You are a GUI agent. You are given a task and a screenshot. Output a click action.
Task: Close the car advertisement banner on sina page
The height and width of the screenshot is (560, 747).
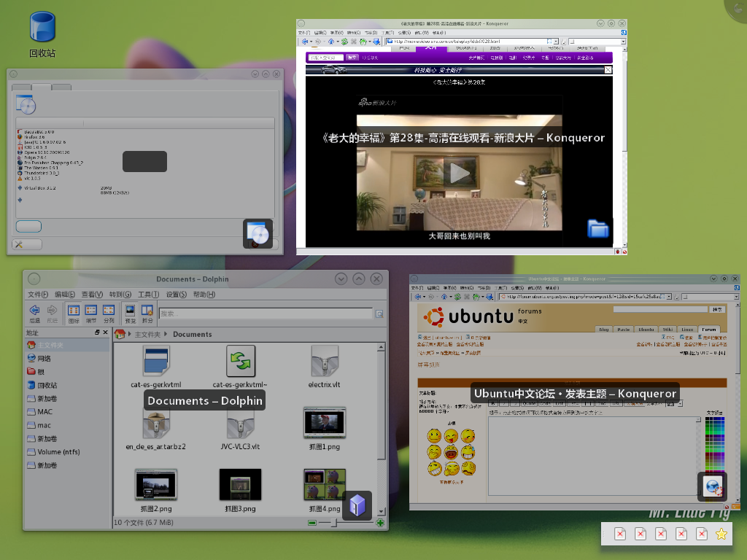(608, 70)
